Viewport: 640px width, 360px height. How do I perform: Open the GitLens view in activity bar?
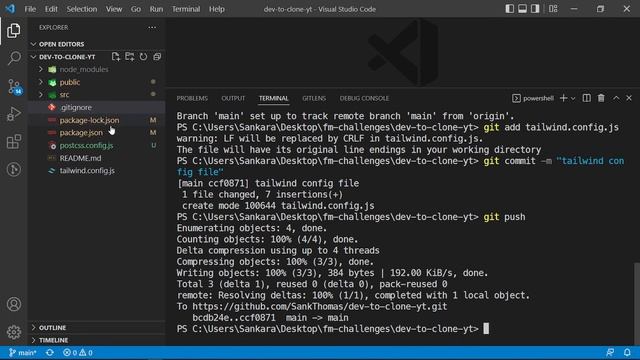pyautogui.click(x=13, y=169)
